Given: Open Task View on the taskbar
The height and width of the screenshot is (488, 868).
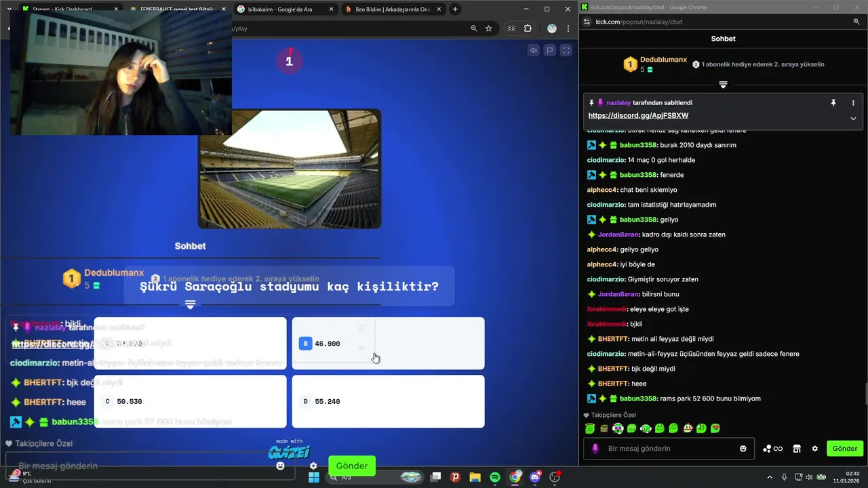Looking at the screenshot, I should 436,477.
